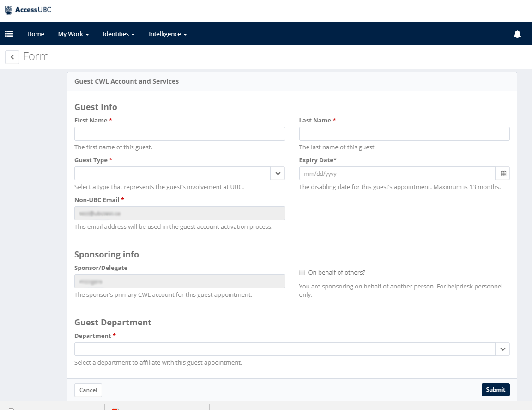Submit the guest account form
Screen dimensions: 532x410
[x=495, y=390]
